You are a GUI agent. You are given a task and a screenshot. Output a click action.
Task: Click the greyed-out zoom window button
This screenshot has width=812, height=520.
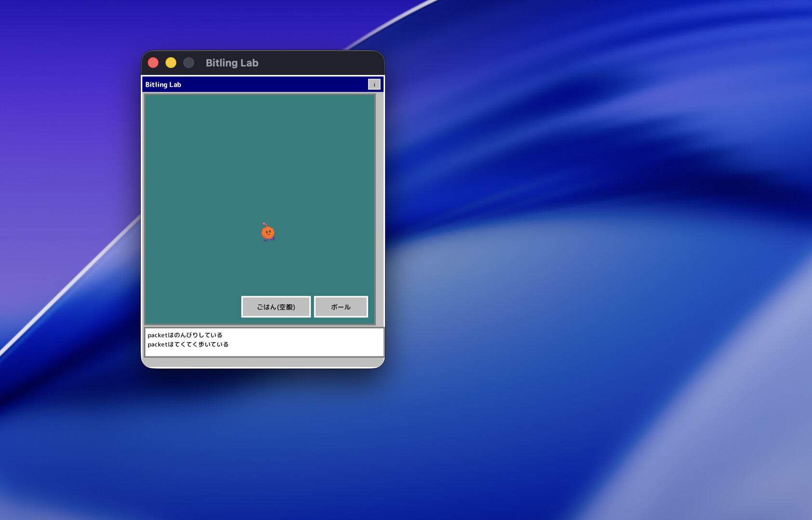click(188, 63)
